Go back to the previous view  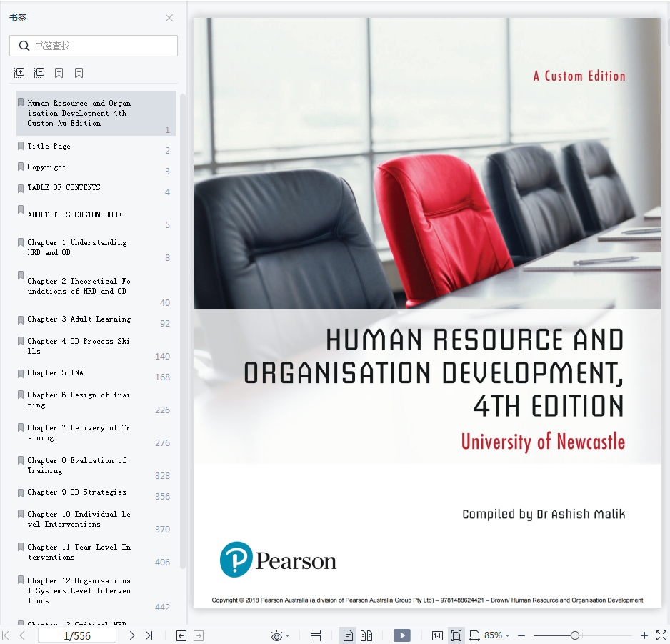[x=181, y=635]
